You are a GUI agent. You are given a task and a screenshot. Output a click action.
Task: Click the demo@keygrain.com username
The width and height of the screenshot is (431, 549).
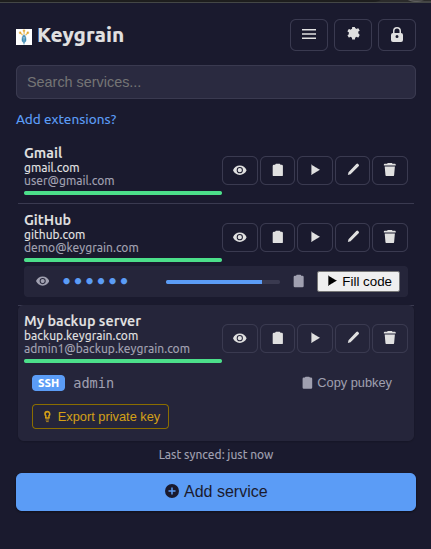pos(81,248)
